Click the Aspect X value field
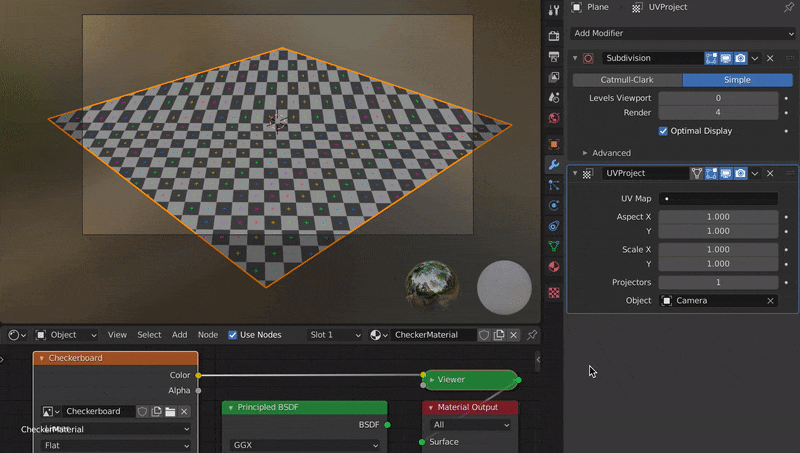This screenshot has height=453, width=800. [718, 217]
